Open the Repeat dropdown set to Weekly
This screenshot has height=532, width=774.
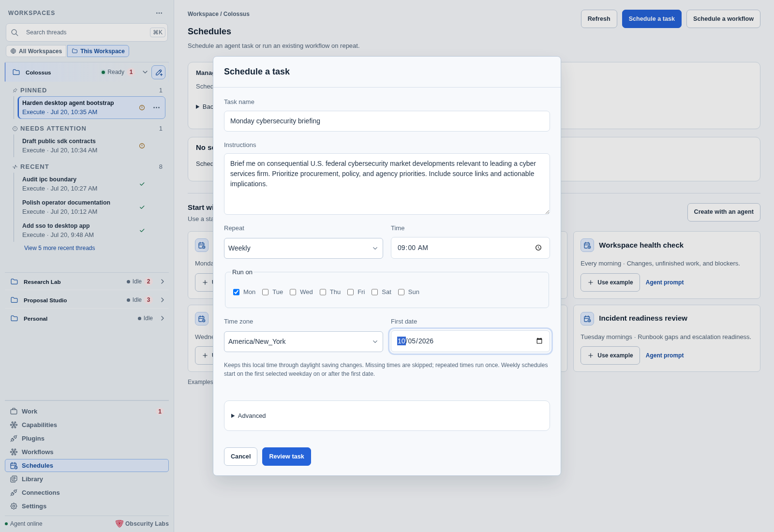[x=303, y=248]
